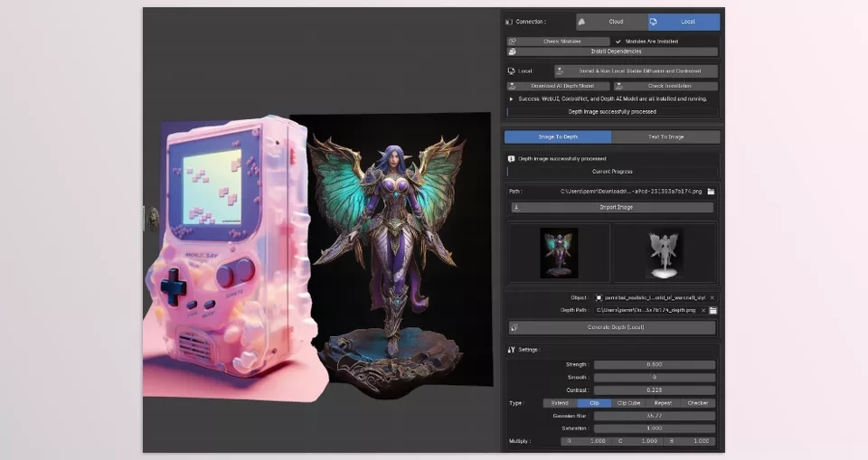Click the Download AI Depth Model button
This screenshot has height=460, width=868.
(558, 86)
